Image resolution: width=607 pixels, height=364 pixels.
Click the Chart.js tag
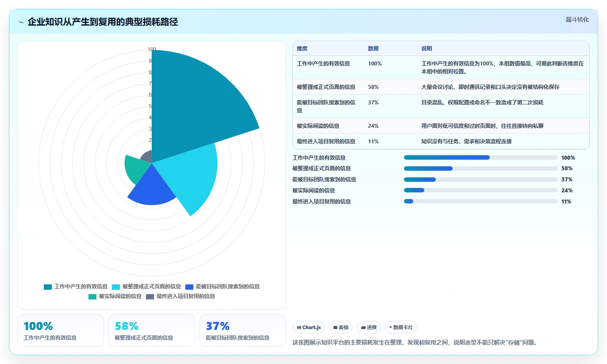[309, 327]
